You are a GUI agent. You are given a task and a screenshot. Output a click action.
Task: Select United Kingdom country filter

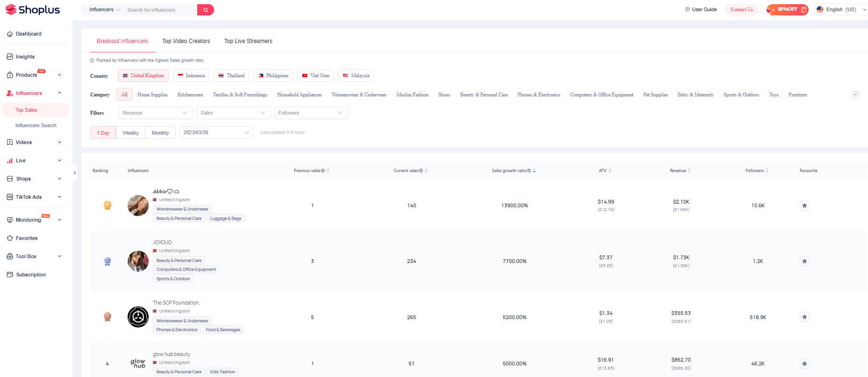pos(143,75)
